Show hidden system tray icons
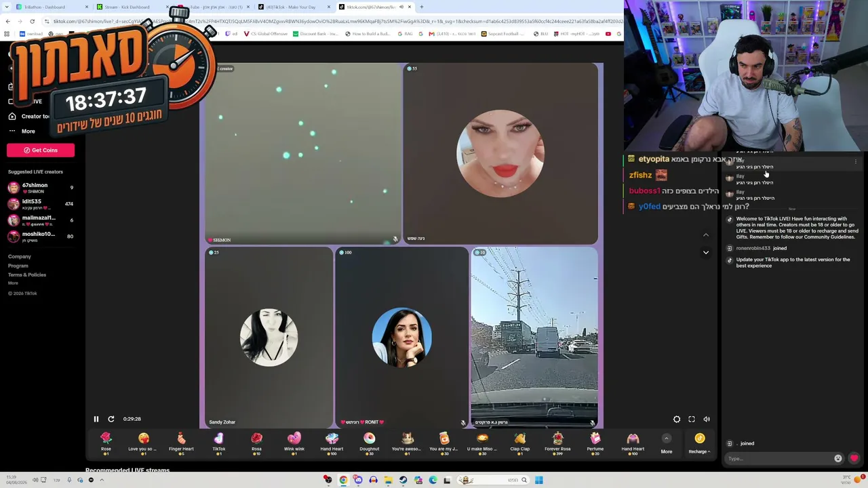 pyautogui.click(x=102, y=480)
